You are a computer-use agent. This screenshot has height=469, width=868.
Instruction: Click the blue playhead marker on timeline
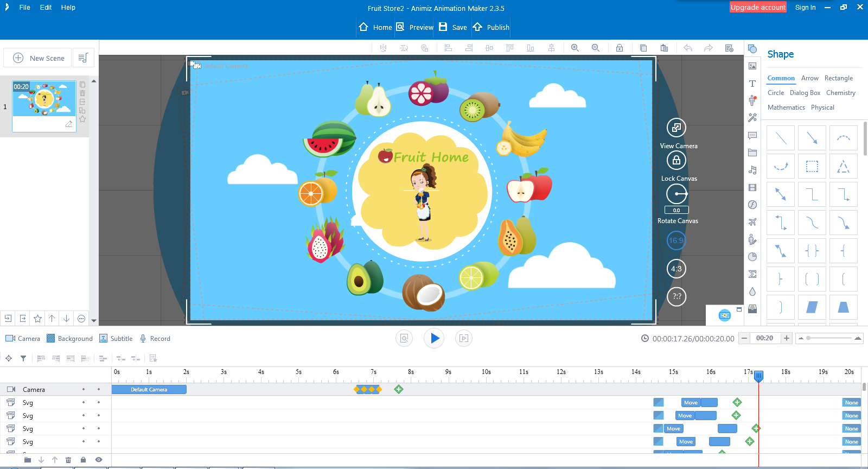coord(758,376)
